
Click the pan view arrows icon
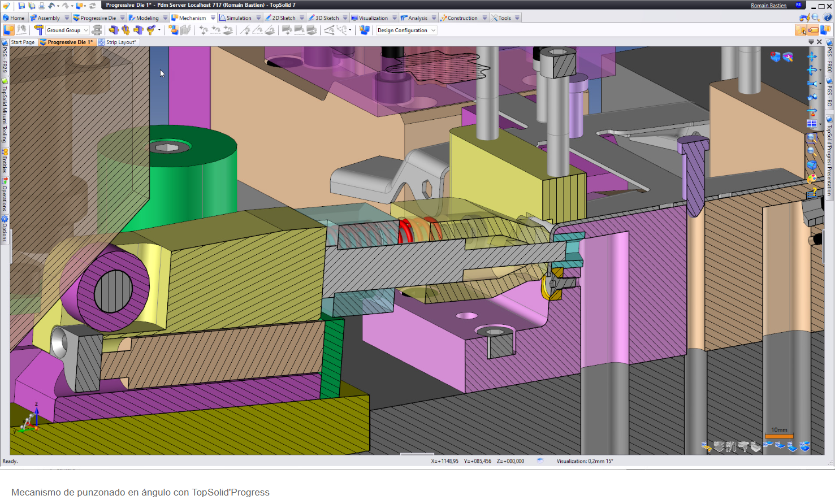pos(812,57)
